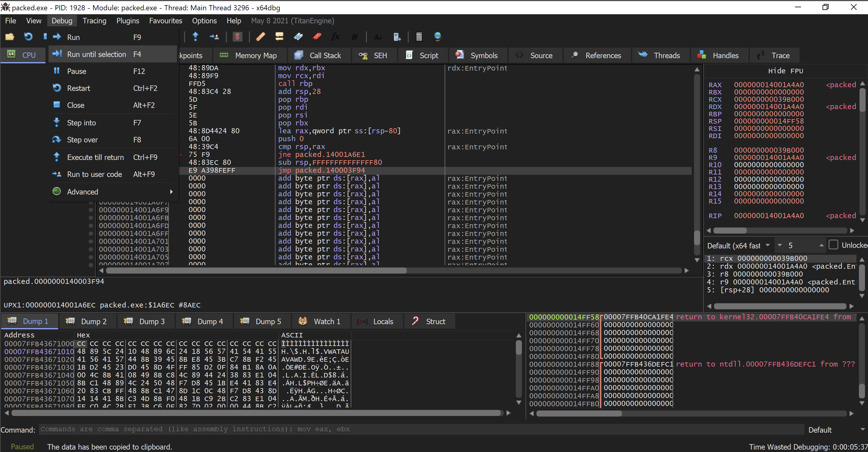868x452 pixels.
Task: Open the Variables hash icon
Action: (354, 37)
